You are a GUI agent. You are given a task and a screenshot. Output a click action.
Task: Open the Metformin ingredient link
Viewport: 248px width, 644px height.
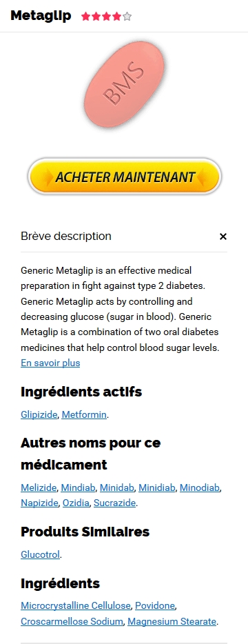(84, 414)
